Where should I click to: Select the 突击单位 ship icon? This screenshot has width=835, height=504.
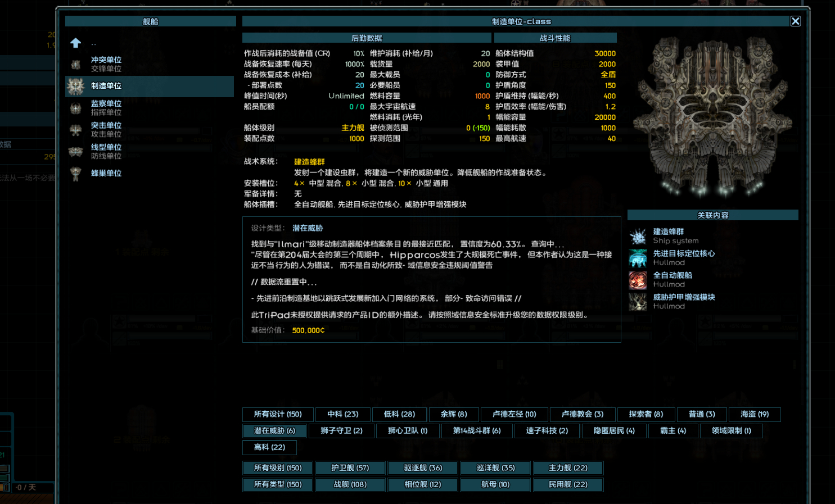coord(76,130)
